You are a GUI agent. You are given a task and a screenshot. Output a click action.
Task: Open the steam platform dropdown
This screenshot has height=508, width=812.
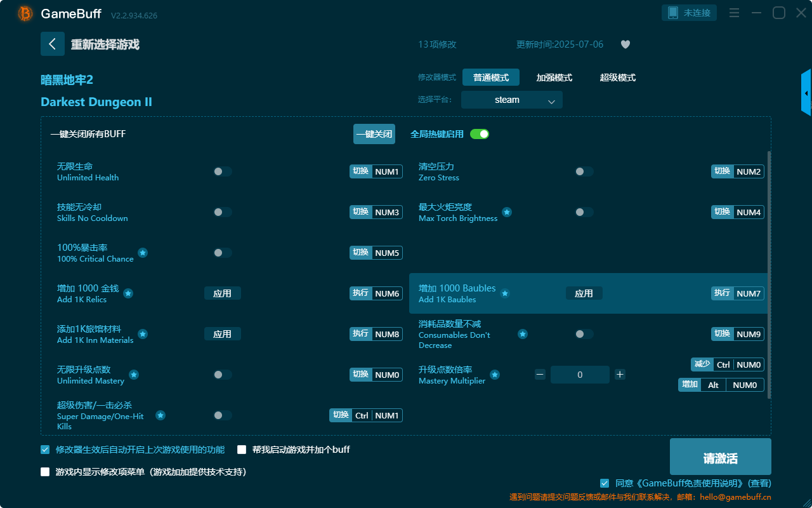coord(512,100)
